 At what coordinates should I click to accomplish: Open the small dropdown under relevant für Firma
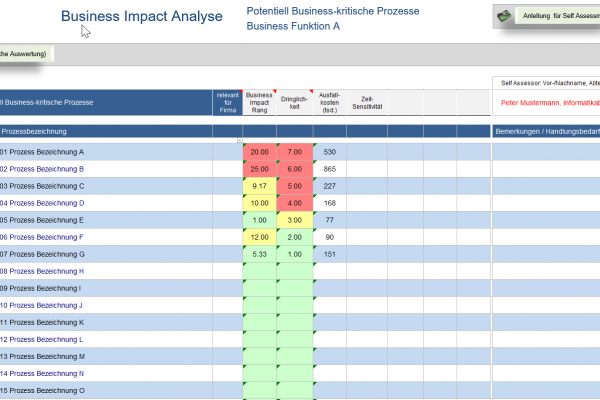pyautogui.click(x=239, y=141)
